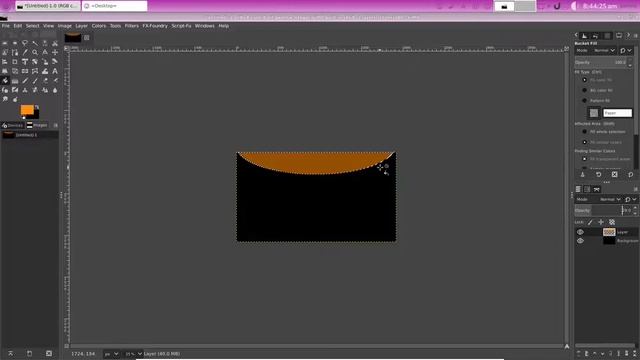This screenshot has height=360, width=640.
Task: Save tool preset from options
Action: pos(582,174)
